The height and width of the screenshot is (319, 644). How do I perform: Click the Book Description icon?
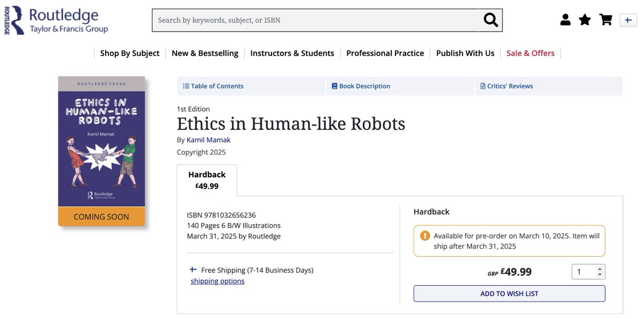pyautogui.click(x=334, y=86)
